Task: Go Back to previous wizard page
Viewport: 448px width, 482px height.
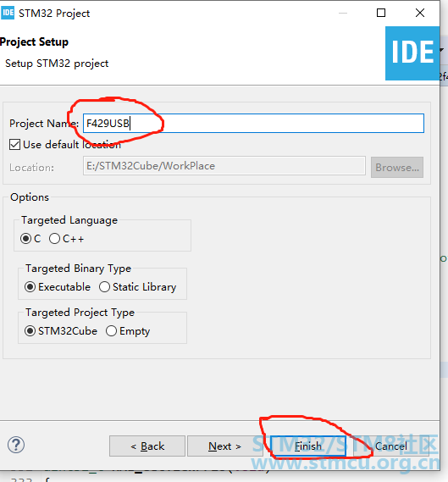Action: coord(147,446)
